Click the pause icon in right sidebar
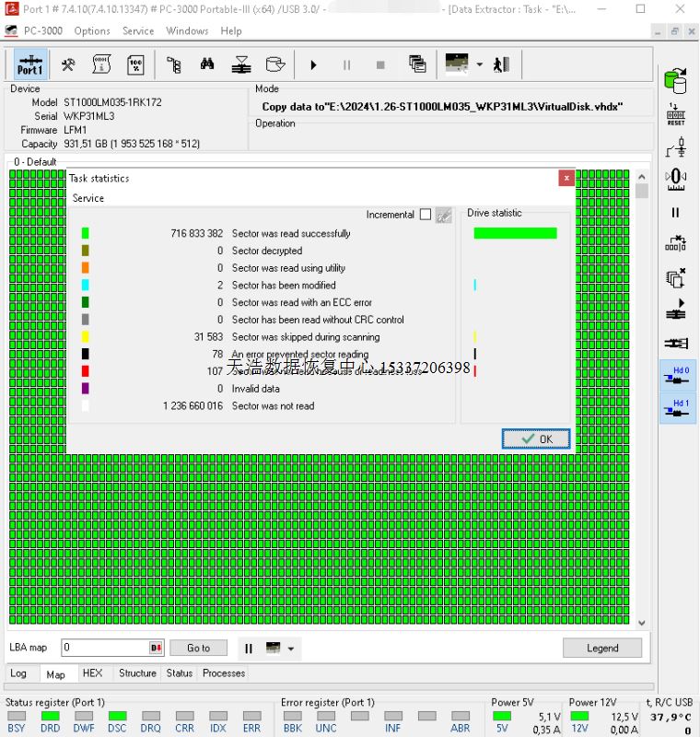The image size is (700, 737). tap(676, 213)
